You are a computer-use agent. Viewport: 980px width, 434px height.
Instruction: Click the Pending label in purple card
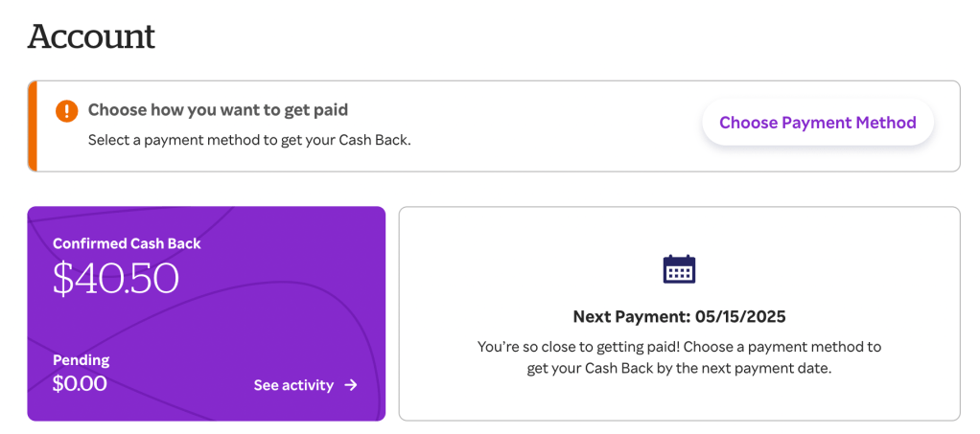click(82, 360)
